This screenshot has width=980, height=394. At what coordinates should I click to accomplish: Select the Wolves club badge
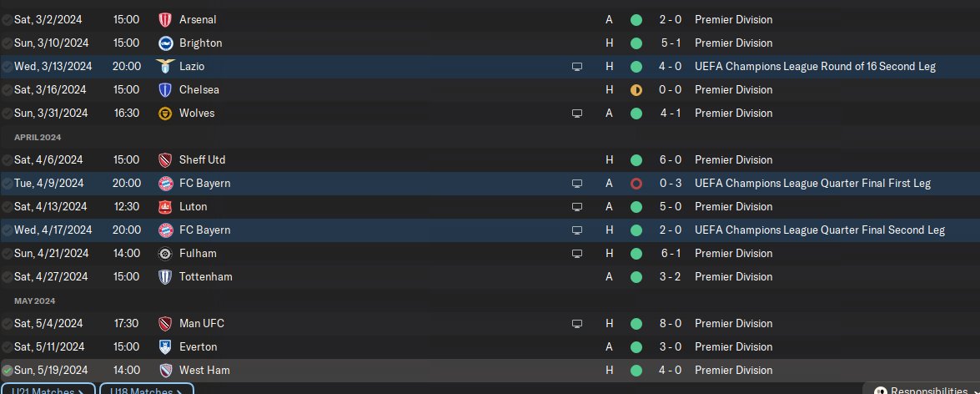[165, 114]
